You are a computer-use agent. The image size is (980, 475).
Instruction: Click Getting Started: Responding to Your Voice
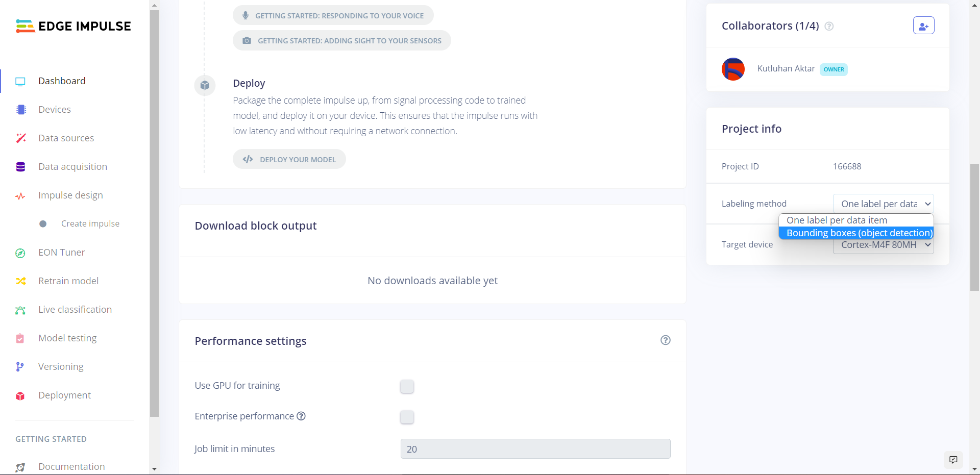333,15
